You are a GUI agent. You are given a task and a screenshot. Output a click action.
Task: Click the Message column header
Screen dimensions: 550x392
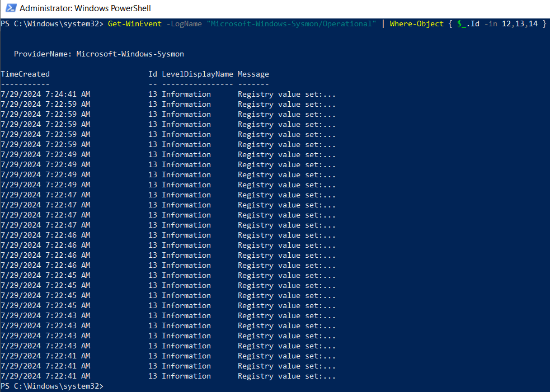[253, 74]
